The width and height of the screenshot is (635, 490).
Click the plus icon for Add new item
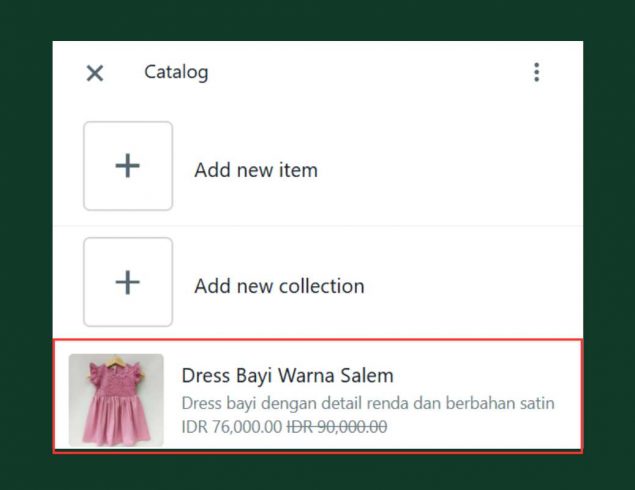(128, 166)
